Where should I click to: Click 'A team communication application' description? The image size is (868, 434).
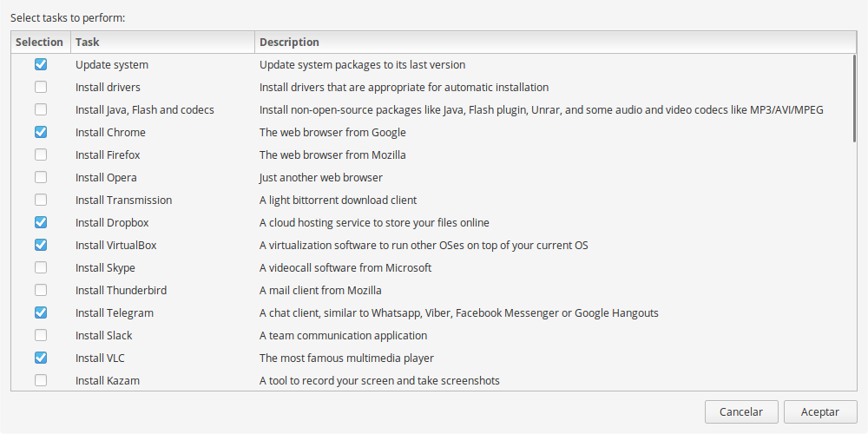343,335
